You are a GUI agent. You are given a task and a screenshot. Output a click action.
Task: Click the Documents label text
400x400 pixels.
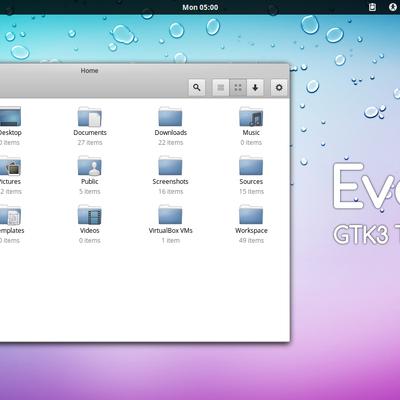pyautogui.click(x=90, y=132)
